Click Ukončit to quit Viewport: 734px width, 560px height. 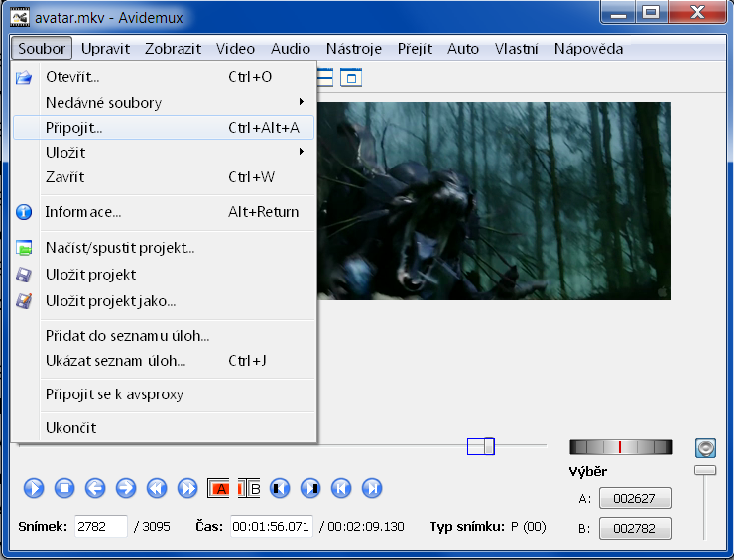(163, 427)
